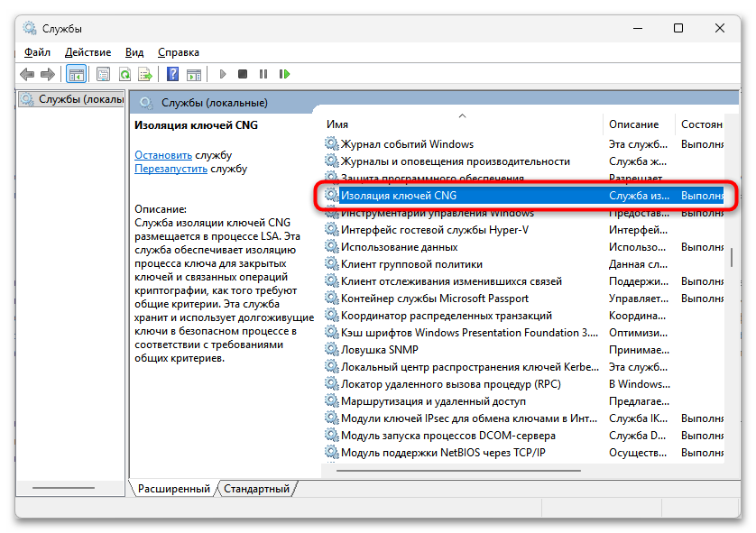
Task: Open the Вид menu
Action: (134, 52)
